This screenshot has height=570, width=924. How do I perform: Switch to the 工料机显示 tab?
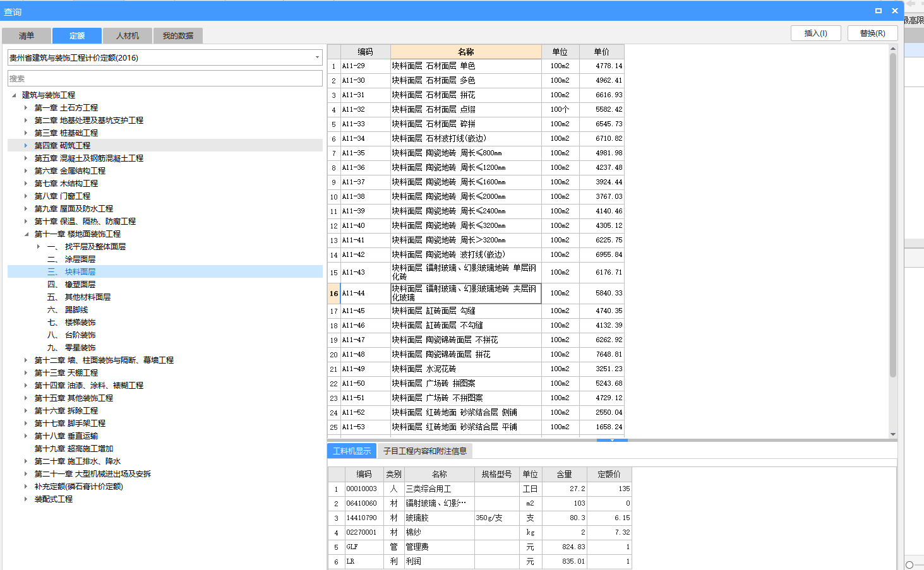point(352,451)
